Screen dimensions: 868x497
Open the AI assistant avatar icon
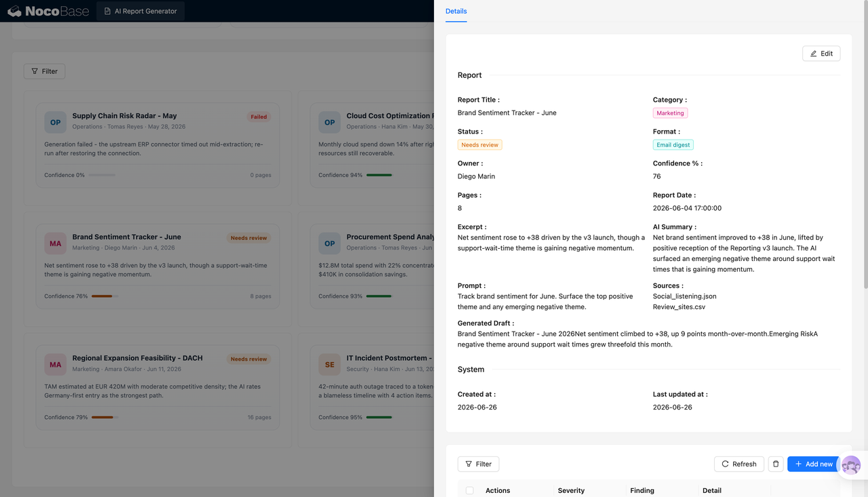pyautogui.click(x=850, y=465)
